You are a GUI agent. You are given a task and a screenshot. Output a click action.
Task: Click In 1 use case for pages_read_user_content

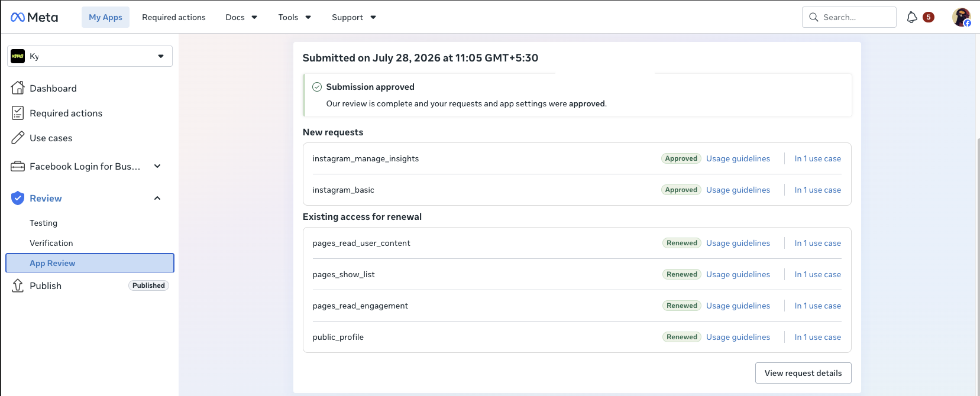click(818, 243)
